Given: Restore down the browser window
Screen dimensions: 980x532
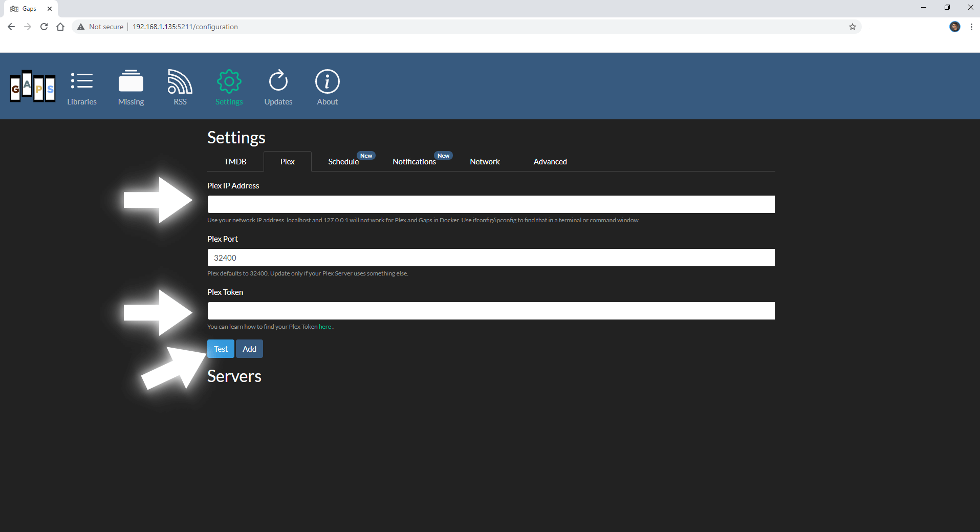Looking at the screenshot, I should (x=947, y=7).
